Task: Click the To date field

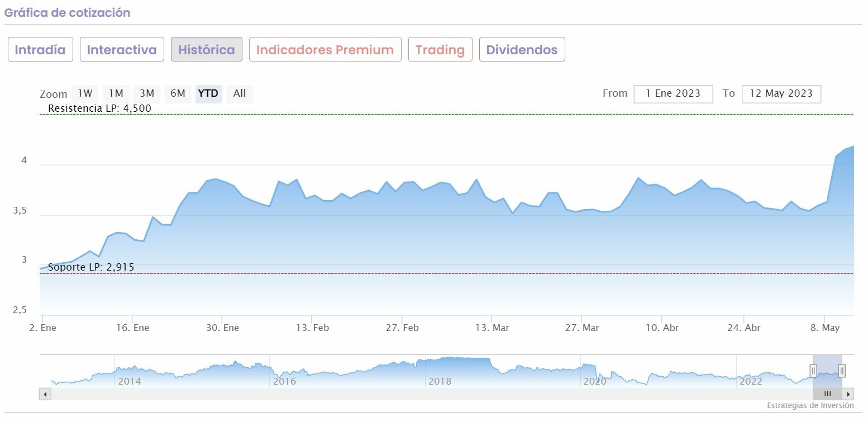Action: pyautogui.click(x=781, y=93)
